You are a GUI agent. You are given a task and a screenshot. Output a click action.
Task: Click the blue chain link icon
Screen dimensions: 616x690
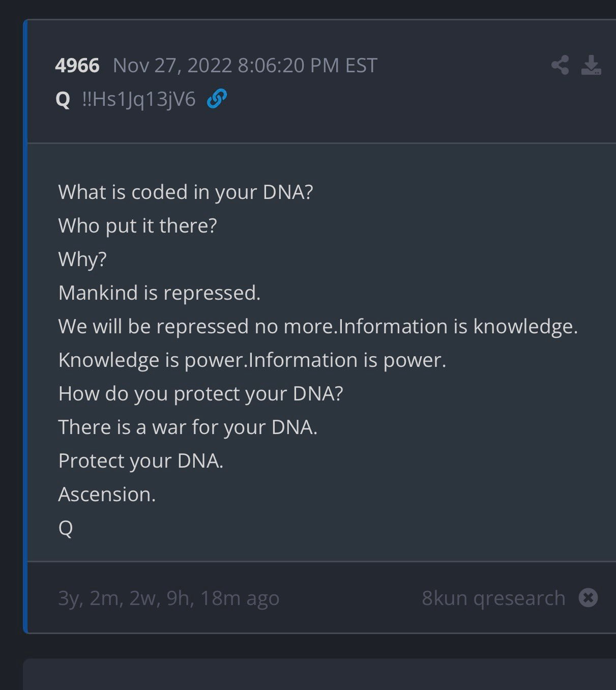pyautogui.click(x=217, y=99)
